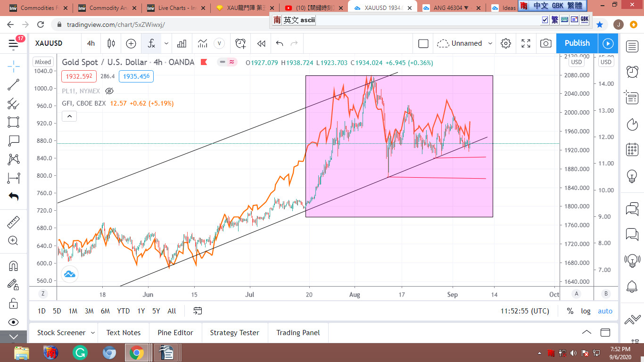
Task: Change the 4h chart interval
Action: [x=91, y=43]
